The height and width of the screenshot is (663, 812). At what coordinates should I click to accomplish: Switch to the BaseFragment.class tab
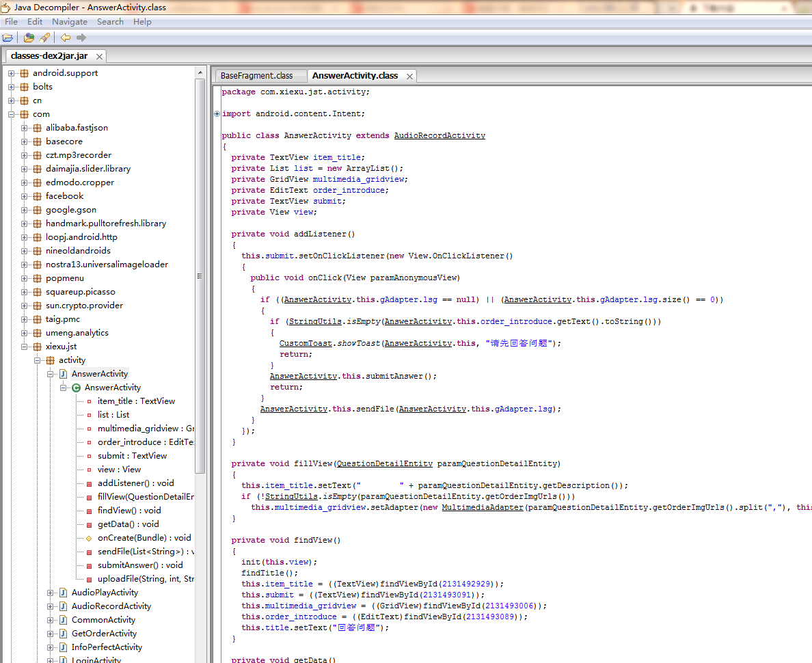256,76
